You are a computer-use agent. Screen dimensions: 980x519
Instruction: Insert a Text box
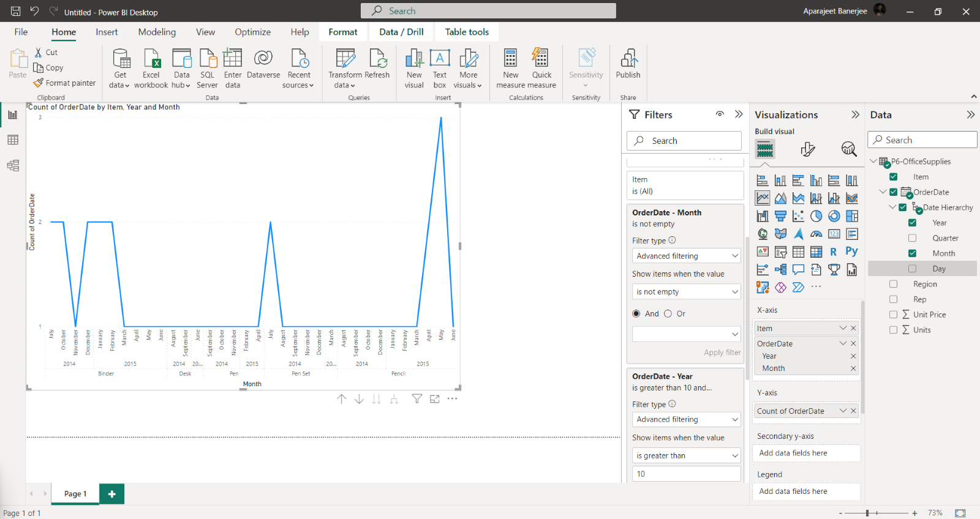440,68
